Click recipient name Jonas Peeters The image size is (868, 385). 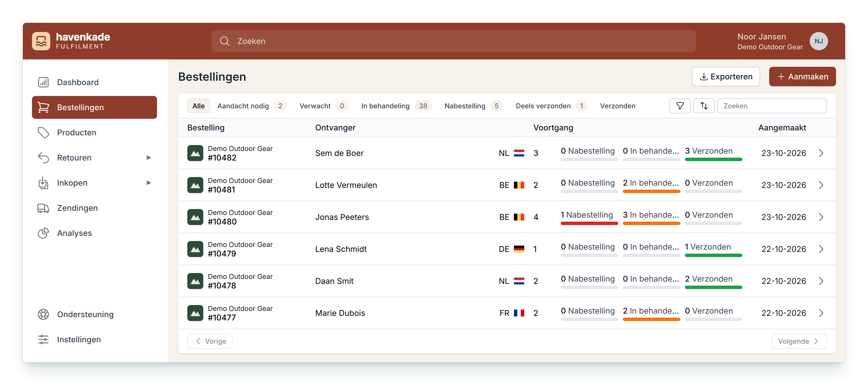click(x=342, y=217)
